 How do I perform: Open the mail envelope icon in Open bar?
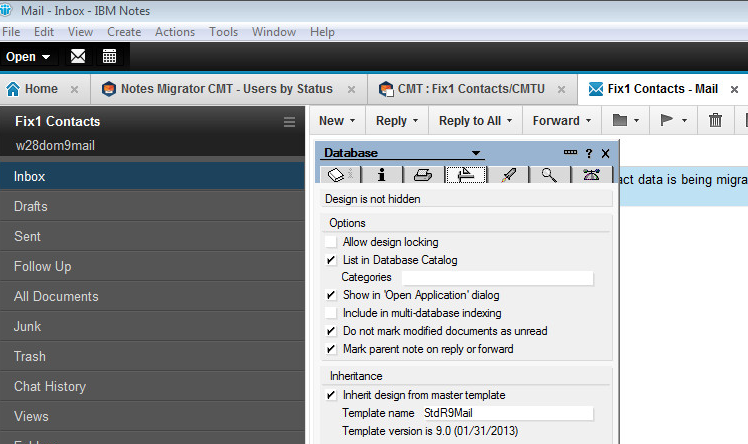[78, 56]
